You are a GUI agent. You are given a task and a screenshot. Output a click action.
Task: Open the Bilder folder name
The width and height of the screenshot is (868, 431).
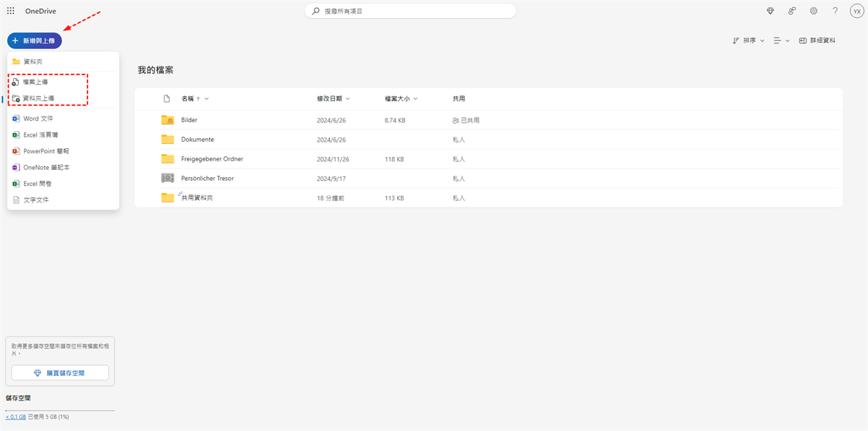pos(190,120)
